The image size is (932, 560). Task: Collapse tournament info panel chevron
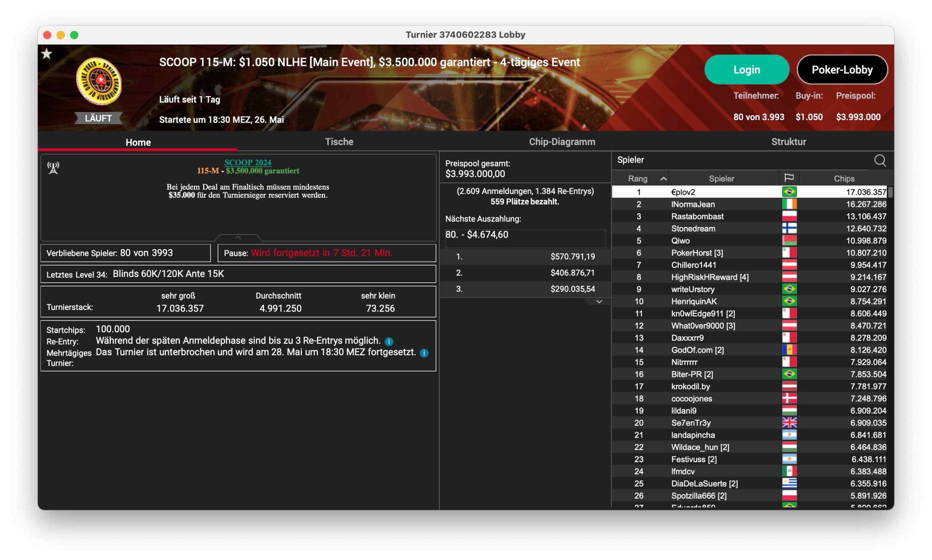click(x=238, y=237)
